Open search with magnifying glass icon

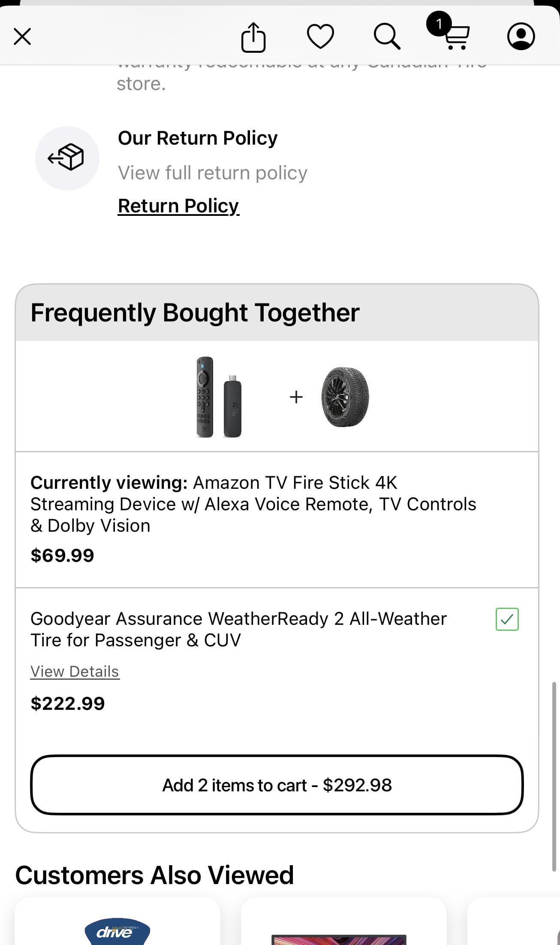point(387,36)
